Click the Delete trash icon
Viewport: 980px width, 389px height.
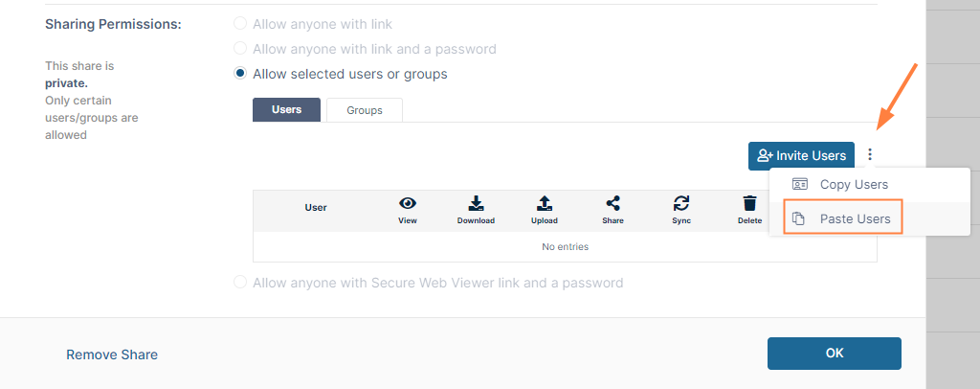[750, 203]
